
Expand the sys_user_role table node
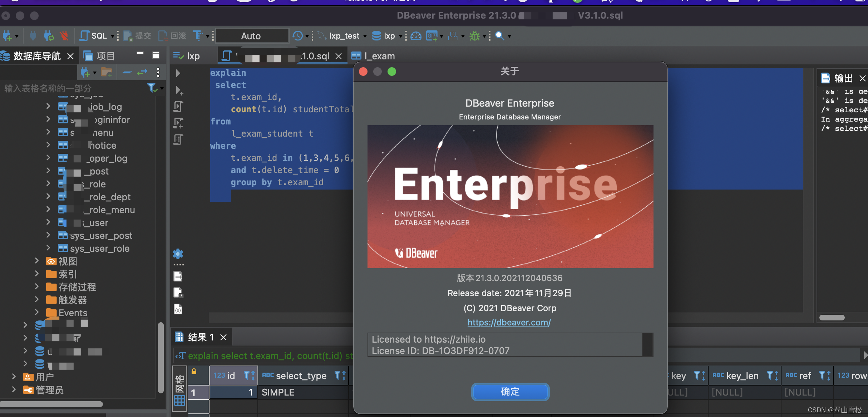[x=48, y=248]
